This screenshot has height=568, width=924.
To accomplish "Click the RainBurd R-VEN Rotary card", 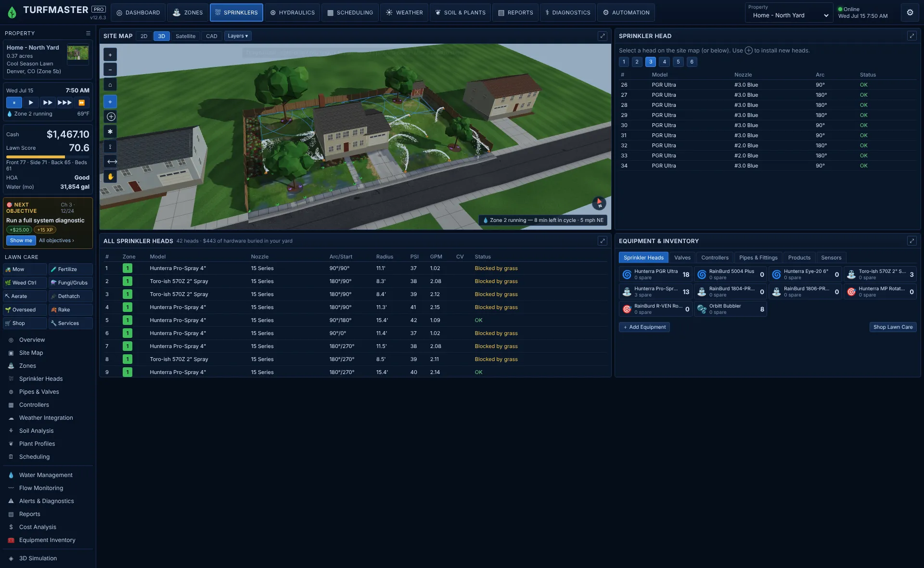I will click(x=655, y=309).
